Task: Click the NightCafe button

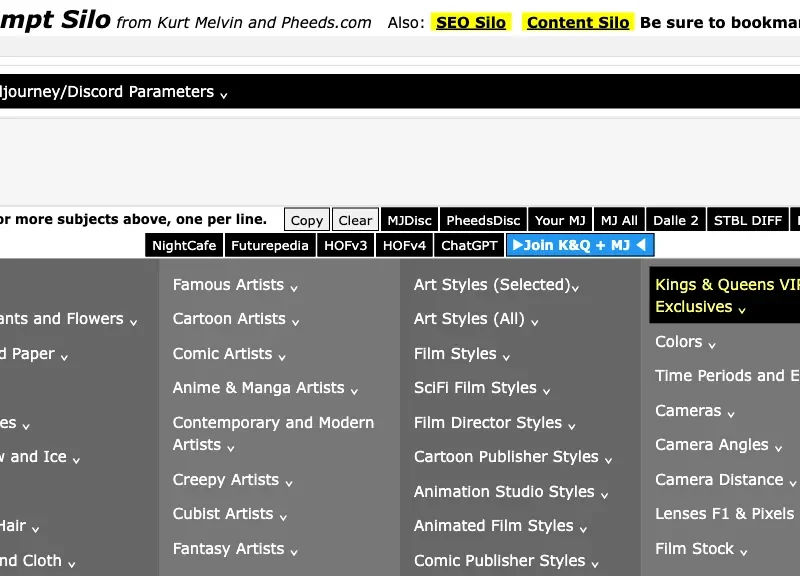Action: click(x=184, y=245)
